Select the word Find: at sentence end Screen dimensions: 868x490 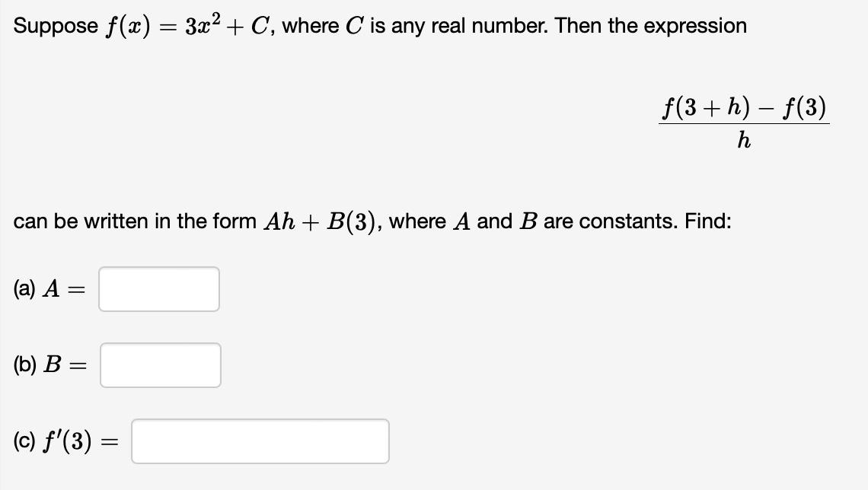[708, 221]
